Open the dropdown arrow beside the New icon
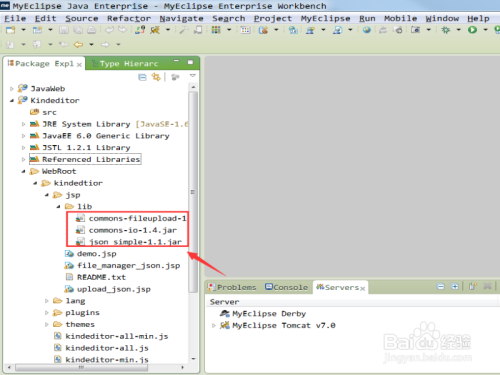The image size is (500, 375). [23, 30]
